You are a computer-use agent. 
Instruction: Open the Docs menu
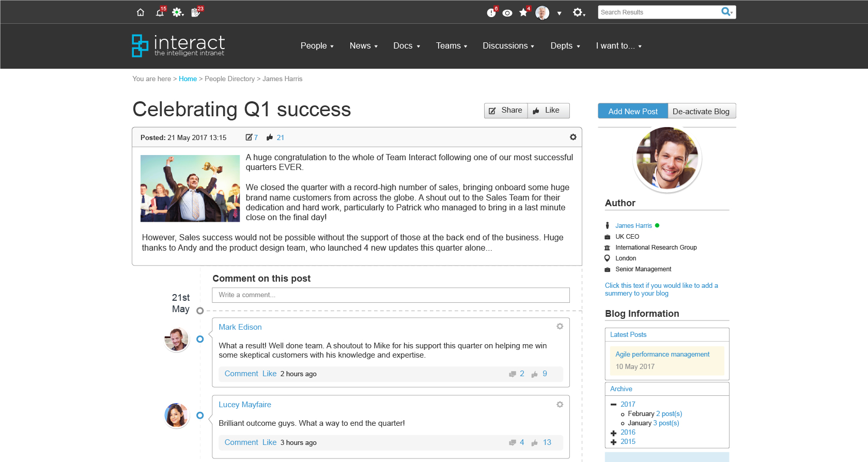click(406, 46)
